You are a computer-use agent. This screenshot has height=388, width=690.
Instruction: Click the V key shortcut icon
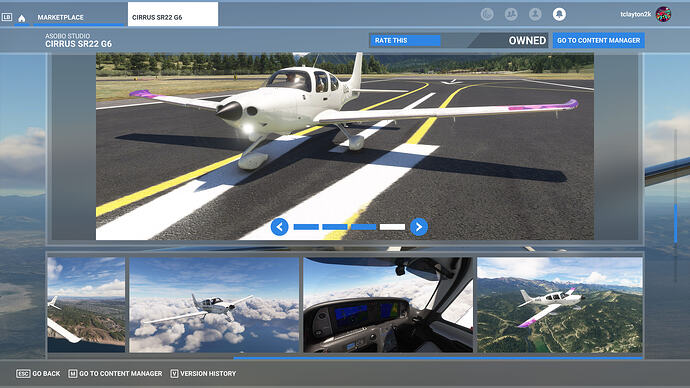(x=174, y=373)
